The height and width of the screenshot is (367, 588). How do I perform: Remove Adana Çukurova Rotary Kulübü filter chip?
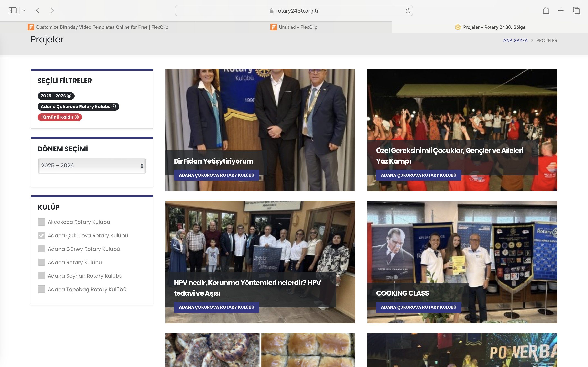pos(114,107)
